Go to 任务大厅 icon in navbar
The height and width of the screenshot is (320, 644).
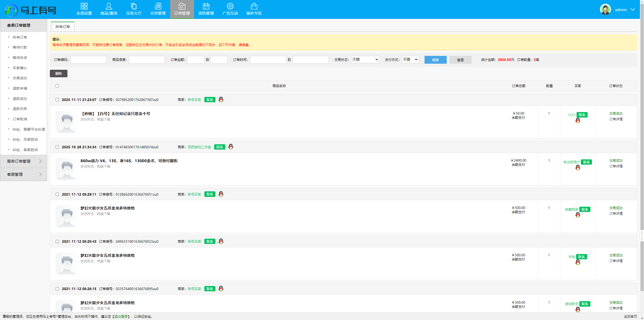coord(134,6)
